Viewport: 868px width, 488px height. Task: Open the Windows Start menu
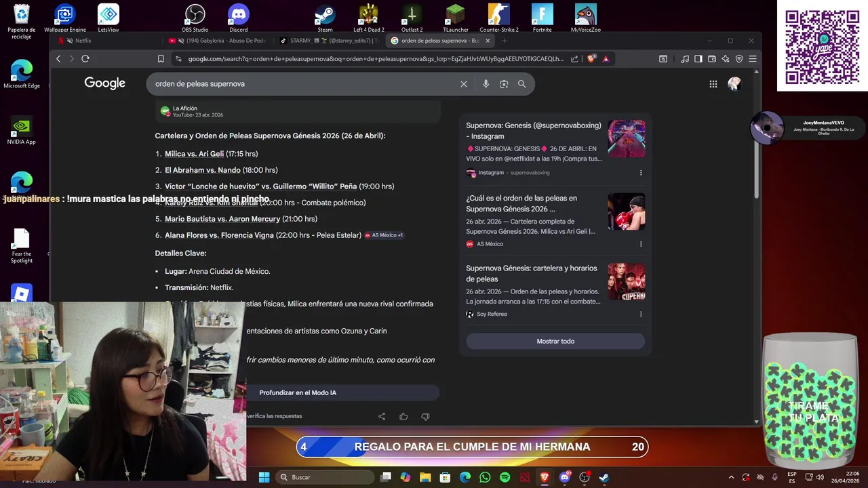pos(264,477)
